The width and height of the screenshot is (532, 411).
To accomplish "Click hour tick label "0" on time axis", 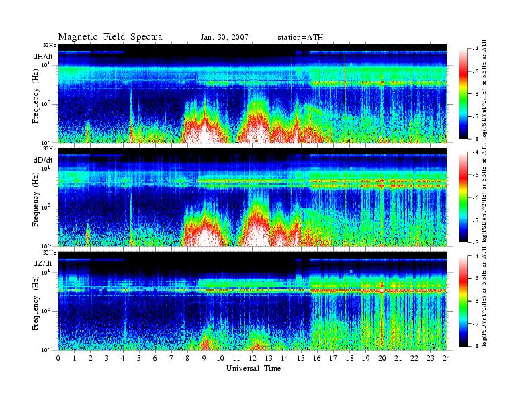I will coord(58,358).
